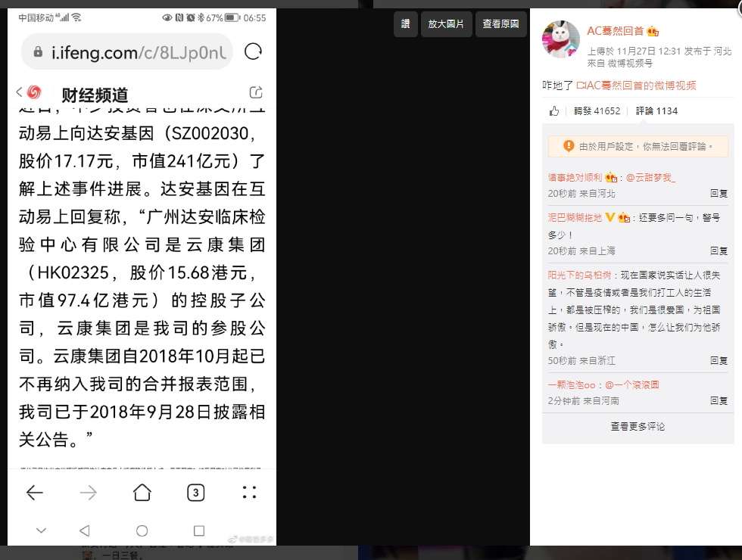Viewport: 742px width, 560px height.
Task: Click the verified V badge of 泥巴糊糊拖地
Action: pos(610,217)
